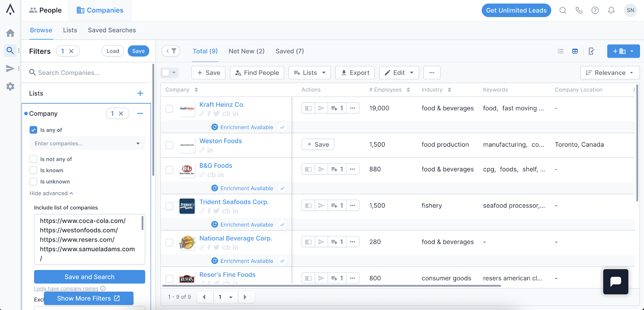
Task: Open the Lists sub-tab
Action: point(70,30)
